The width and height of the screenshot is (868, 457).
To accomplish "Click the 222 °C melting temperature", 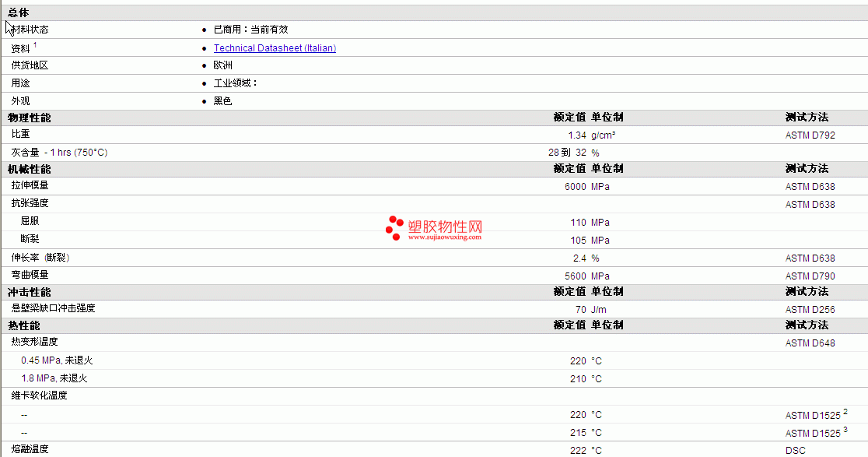I will pos(586,450).
